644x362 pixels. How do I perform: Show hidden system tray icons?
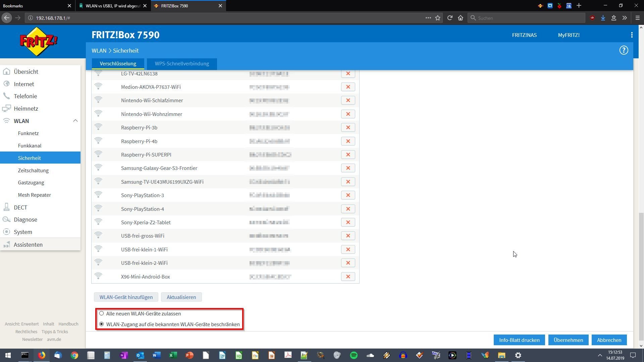click(600, 355)
